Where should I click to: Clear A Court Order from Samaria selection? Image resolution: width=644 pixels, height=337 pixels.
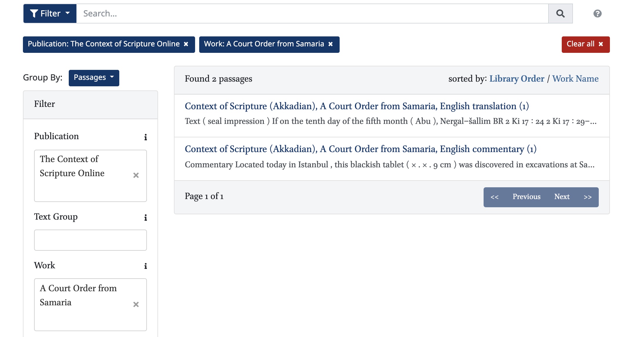coord(136,304)
